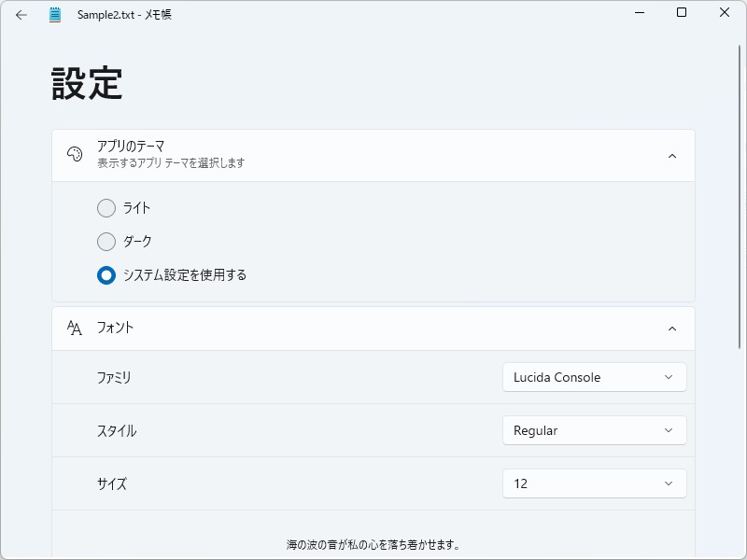This screenshot has height=560, width=747.
Task: Click the Sample2.txt title bar text
Action: coord(123,14)
